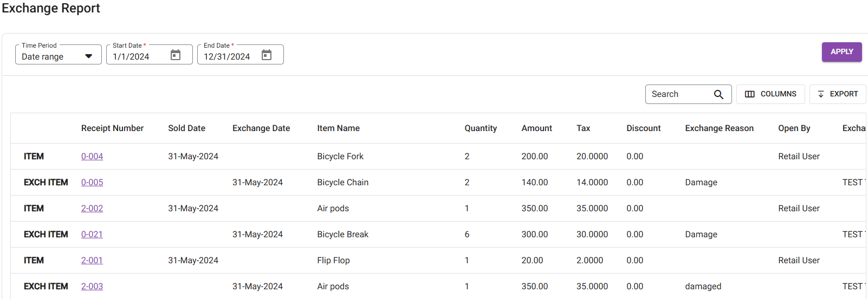
Task: Expand the Time Period dropdown
Action: tap(88, 56)
